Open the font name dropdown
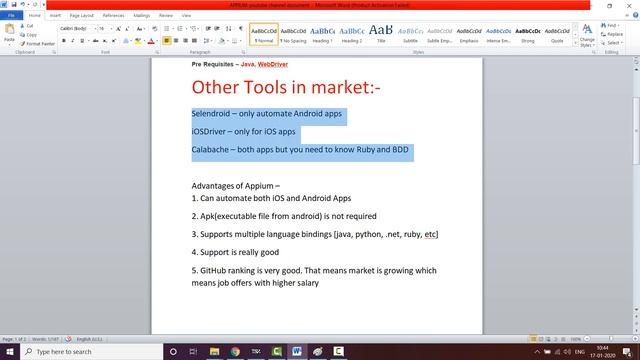640x360 pixels. pyautogui.click(x=95, y=29)
